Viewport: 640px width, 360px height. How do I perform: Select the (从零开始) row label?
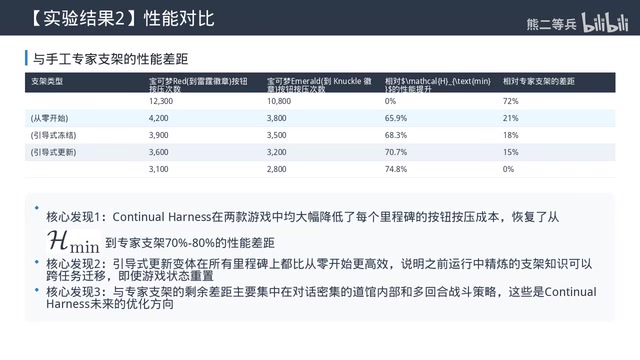pos(49,118)
